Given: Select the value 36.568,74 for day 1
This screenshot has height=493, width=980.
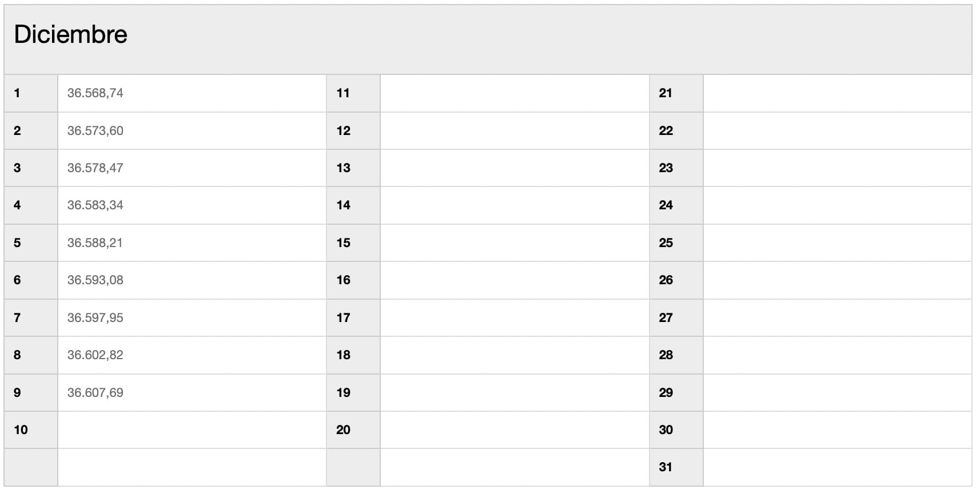Looking at the screenshot, I should pyautogui.click(x=95, y=93).
